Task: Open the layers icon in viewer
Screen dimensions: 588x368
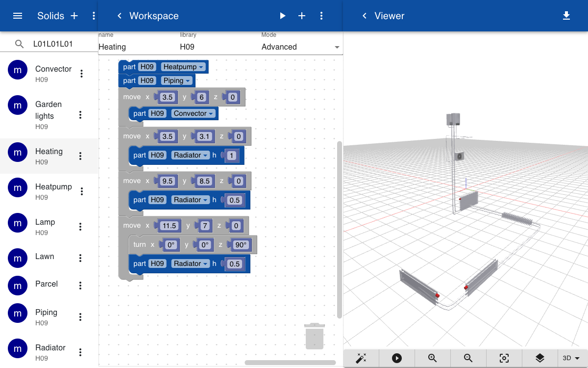Action: [540, 358]
